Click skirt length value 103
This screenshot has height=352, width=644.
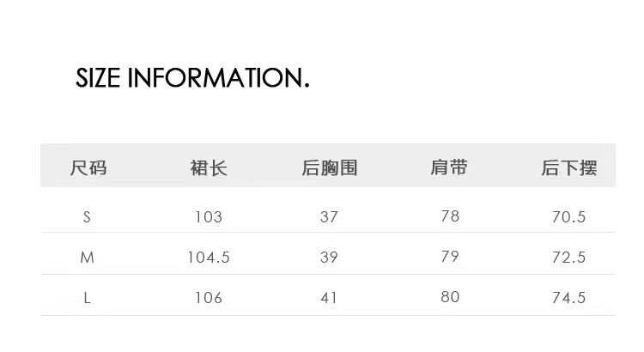pyautogui.click(x=209, y=217)
